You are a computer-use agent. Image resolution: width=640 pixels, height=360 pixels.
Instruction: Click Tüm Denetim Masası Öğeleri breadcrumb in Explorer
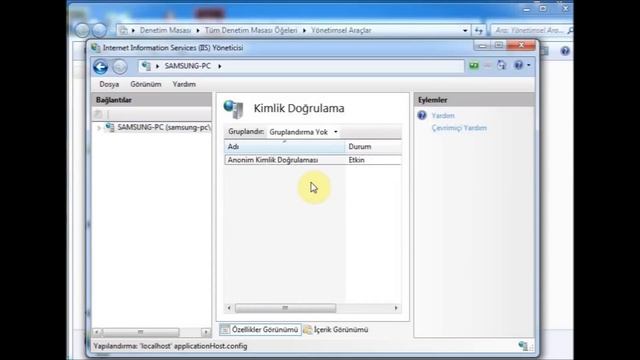coord(251,30)
